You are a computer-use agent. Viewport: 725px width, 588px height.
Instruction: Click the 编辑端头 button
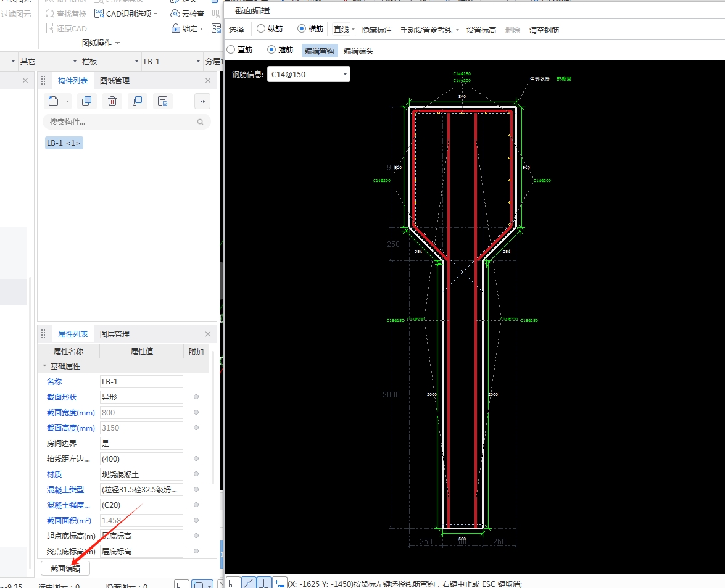[358, 51]
